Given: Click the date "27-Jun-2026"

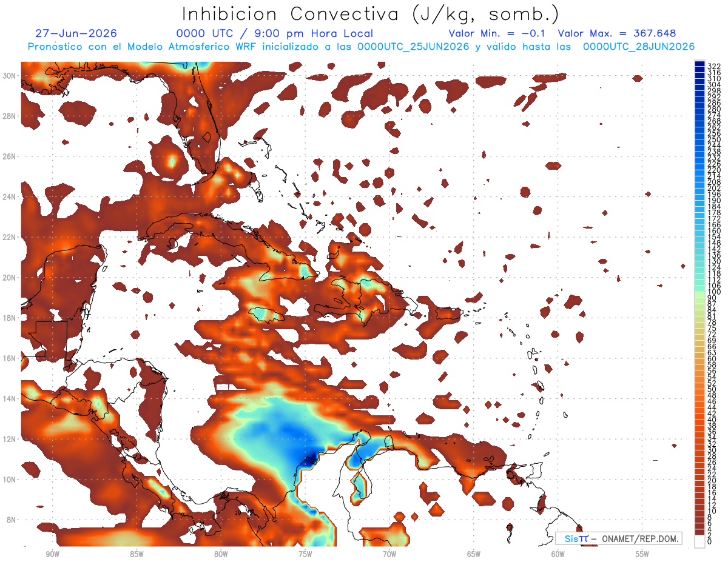Looking at the screenshot, I should [76, 33].
